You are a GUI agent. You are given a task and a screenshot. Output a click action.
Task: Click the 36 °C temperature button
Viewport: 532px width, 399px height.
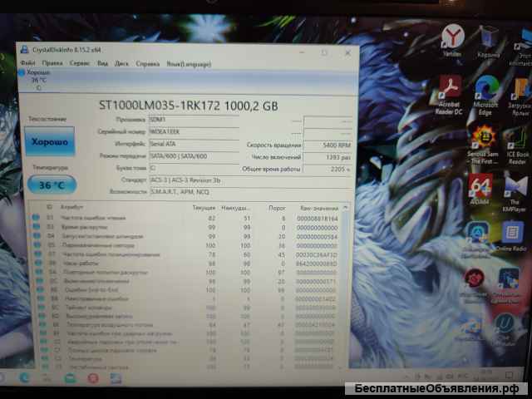pyautogui.click(x=52, y=185)
